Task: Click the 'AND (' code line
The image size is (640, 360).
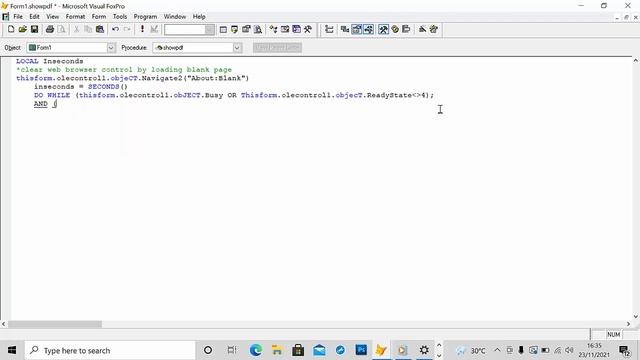Action: coord(45,104)
